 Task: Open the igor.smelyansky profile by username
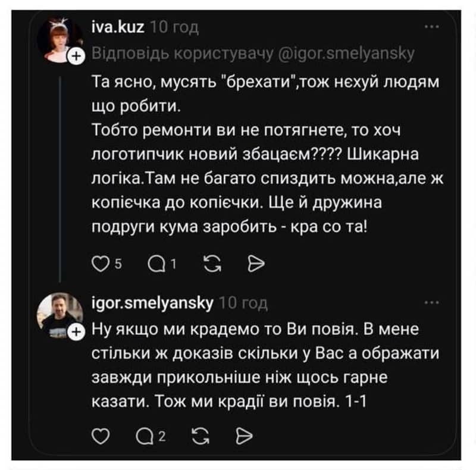click(x=153, y=303)
